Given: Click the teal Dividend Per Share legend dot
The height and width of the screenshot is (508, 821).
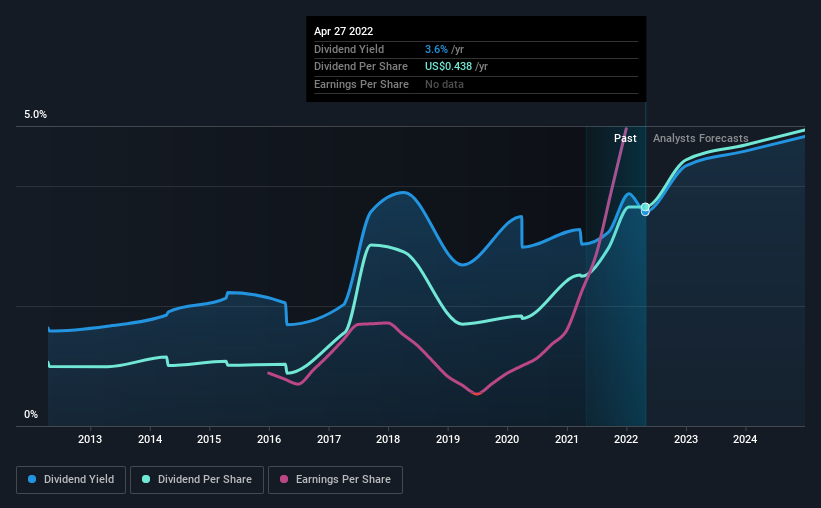Looking at the screenshot, I should point(146,479).
